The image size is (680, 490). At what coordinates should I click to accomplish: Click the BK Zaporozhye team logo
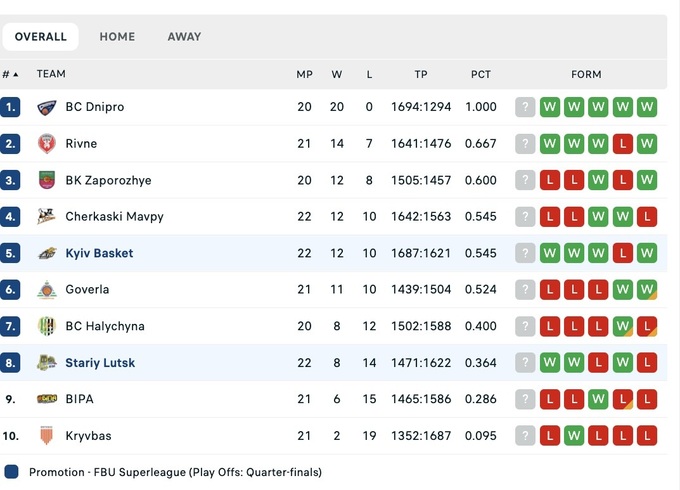(x=47, y=180)
